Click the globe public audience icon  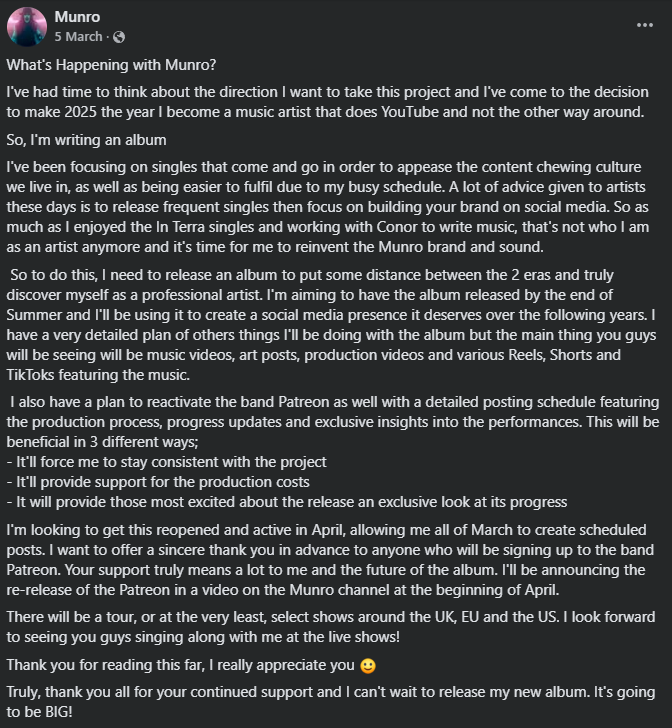click(x=119, y=37)
